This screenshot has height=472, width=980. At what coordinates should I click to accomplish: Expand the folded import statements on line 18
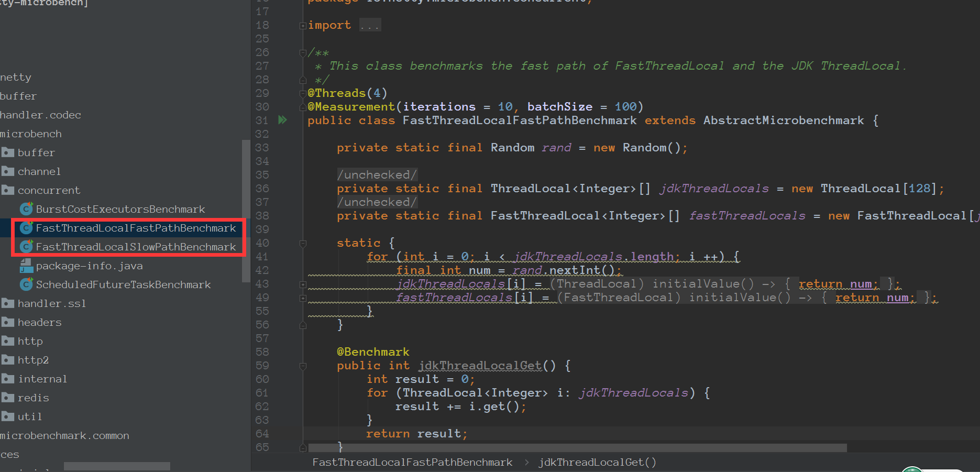(x=302, y=25)
